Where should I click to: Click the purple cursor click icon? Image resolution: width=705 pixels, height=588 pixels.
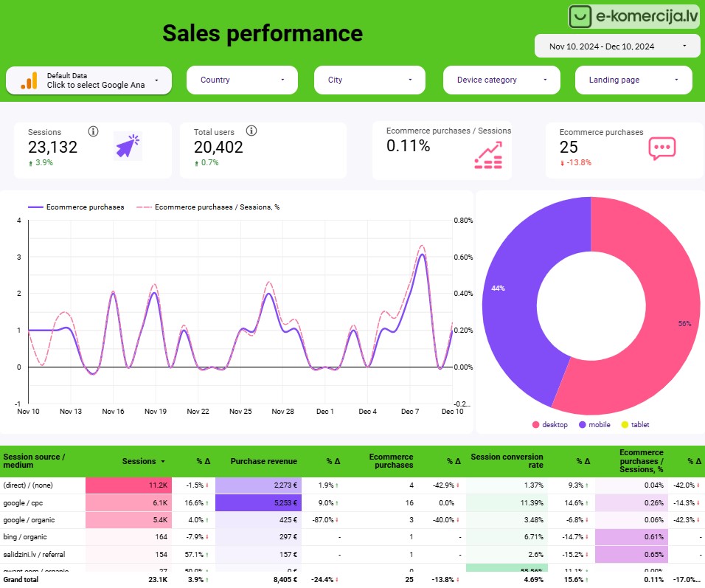point(127,146)
